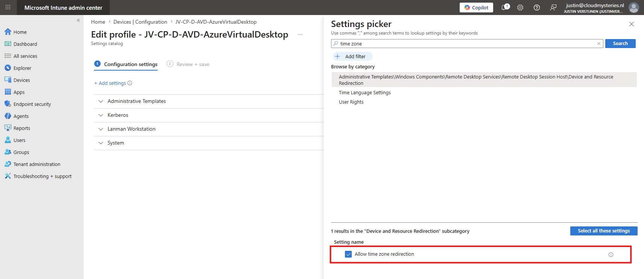This screenshot has height=279, width=644.
Task: Collapse the left navigation sidebar
Action: click(x=78, y=20)
